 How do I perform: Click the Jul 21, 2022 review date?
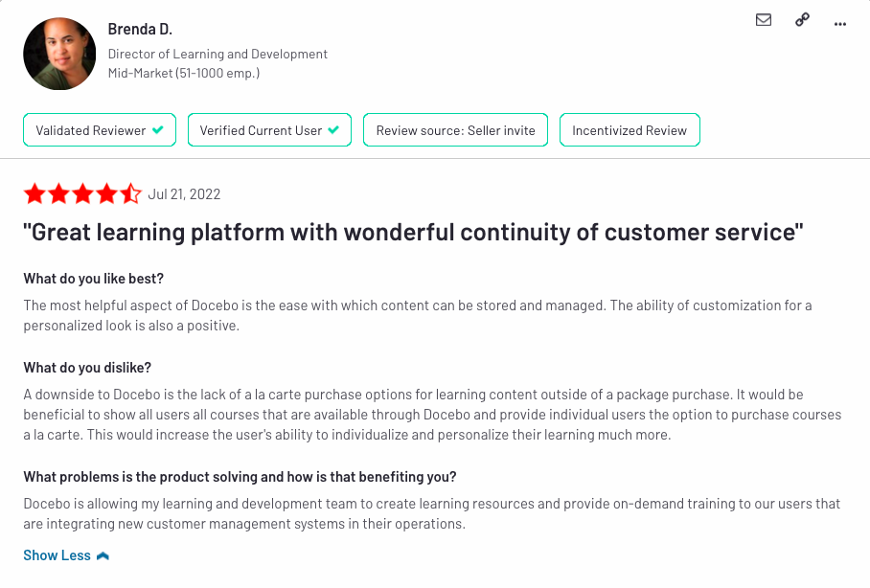[184, 194]
